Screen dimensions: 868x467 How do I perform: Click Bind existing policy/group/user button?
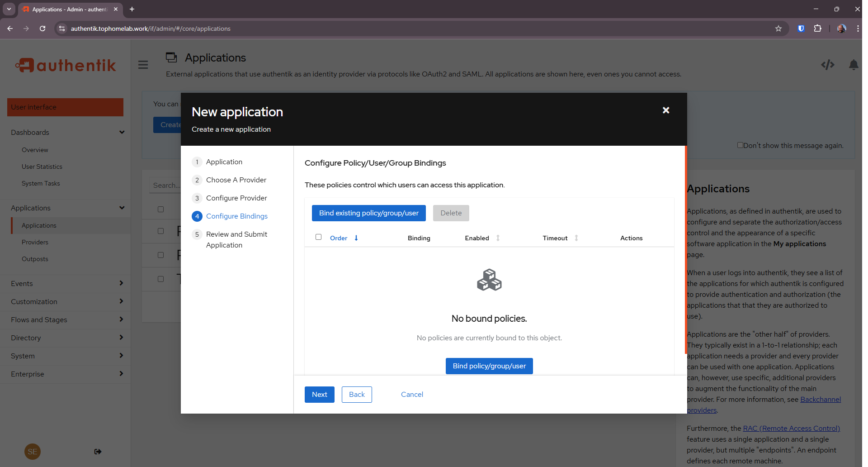pyautogui.click(x=368, y=213)
